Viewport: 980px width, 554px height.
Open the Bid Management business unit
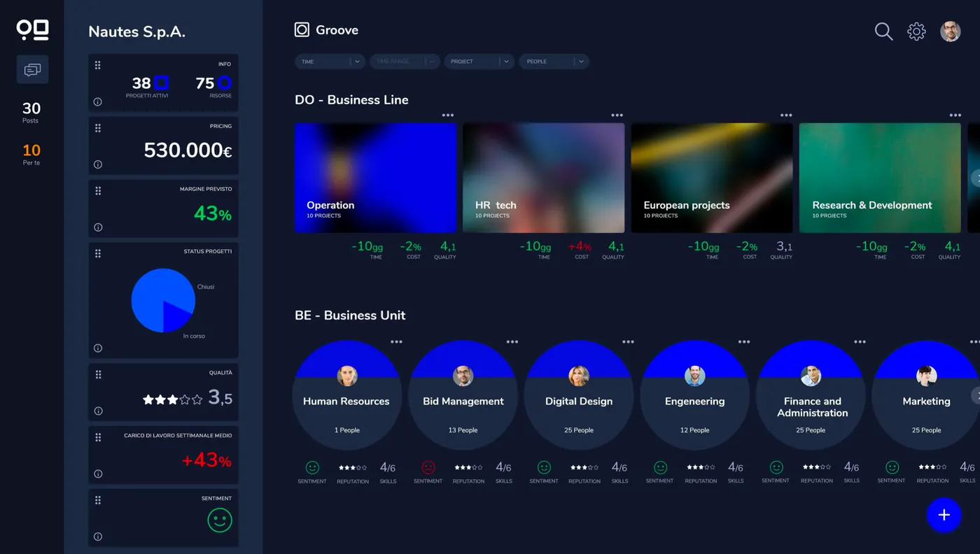pyautogui.click(x=463, y=395)
